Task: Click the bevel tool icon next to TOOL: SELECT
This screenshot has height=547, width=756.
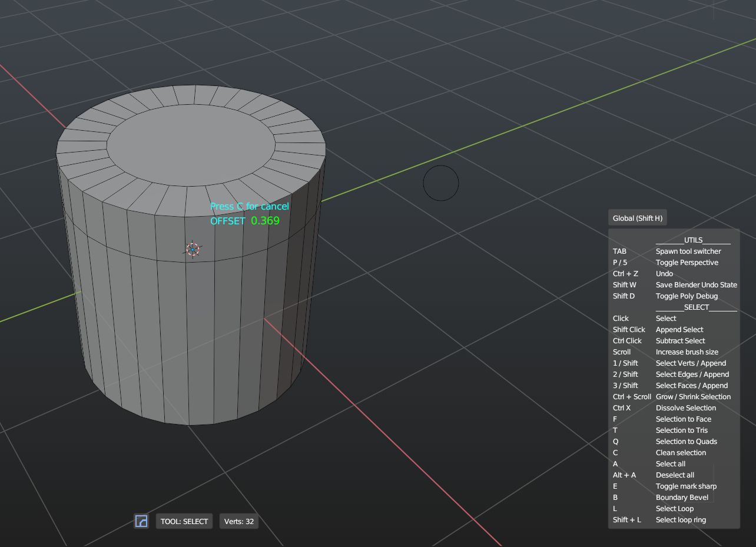Action: tap(141, 521)
